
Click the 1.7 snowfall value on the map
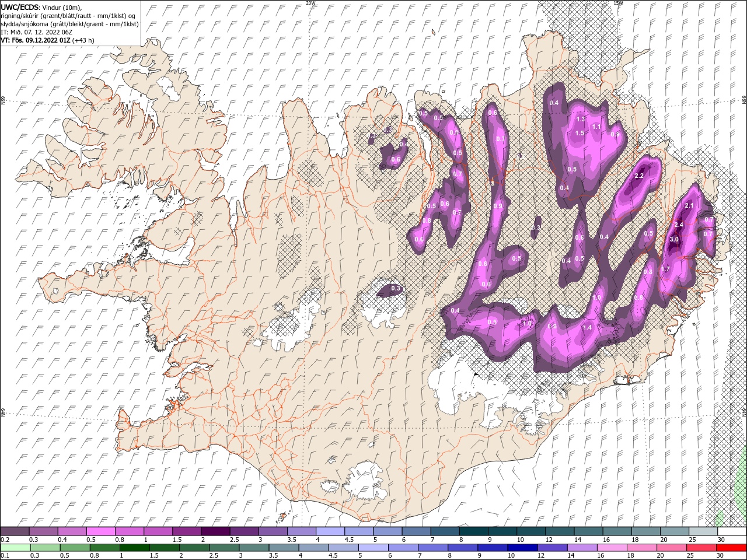[x=665, y=269]
